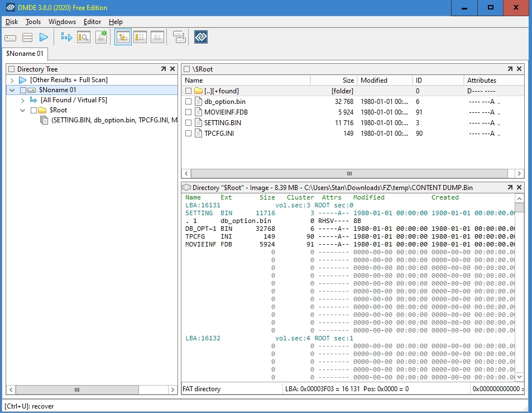Click the DMDE logo toolbar icon
532x413 pixels.
tap(201, 37)
